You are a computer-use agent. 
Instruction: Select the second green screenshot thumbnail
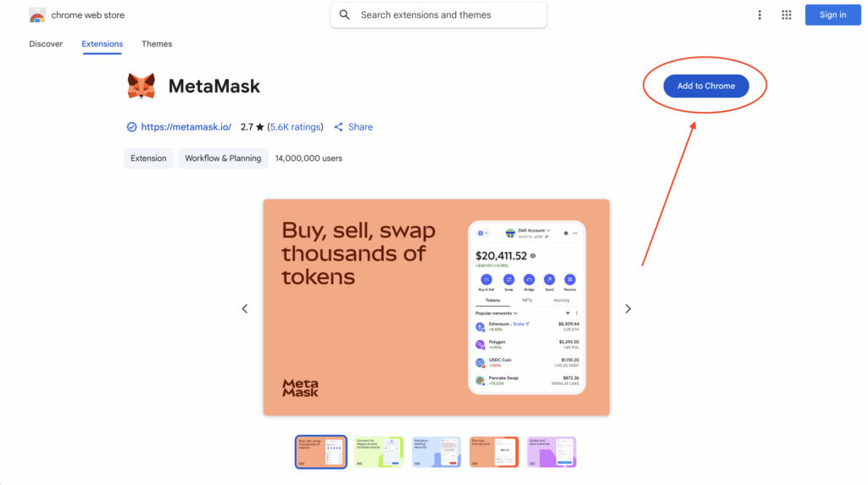coord(379,452)
